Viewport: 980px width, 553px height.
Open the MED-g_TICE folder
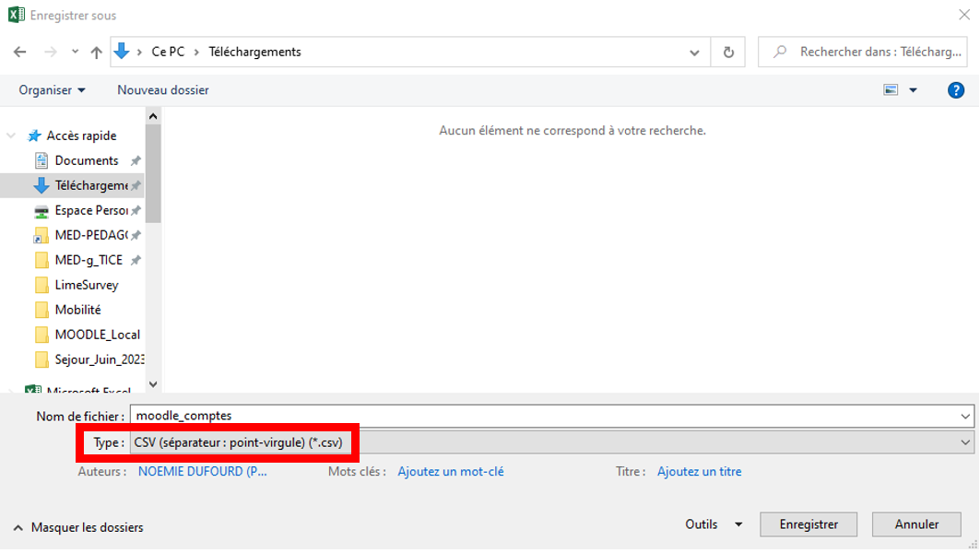point(89,260)
